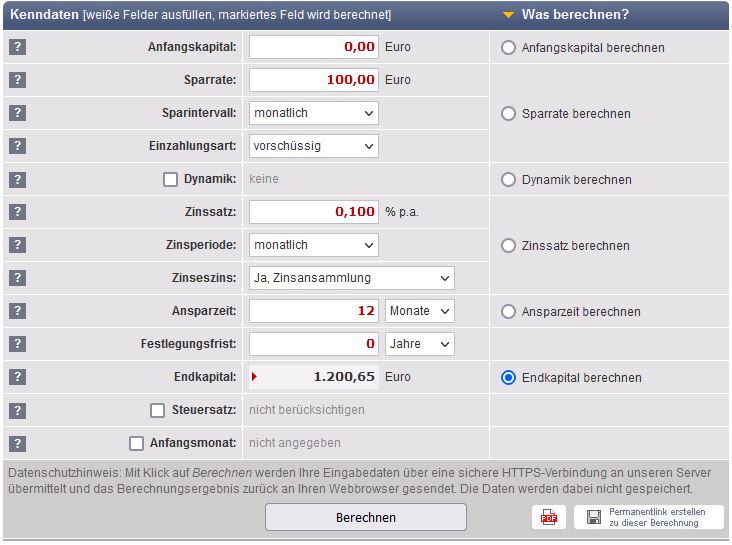The image size is (732, 545).
Task: Open help icon for Zinssatz row
Action: pos(17,212)
